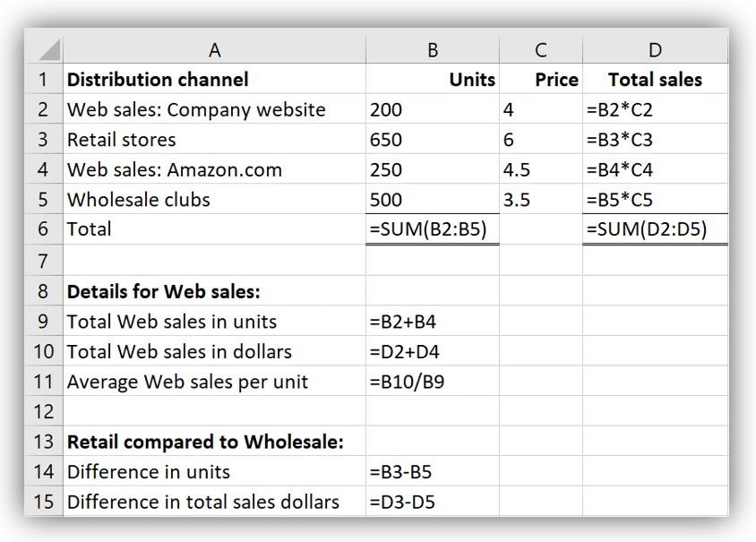Select column B header
The width and height of the screenshot is (756, 542).
(x=433, y=50)
